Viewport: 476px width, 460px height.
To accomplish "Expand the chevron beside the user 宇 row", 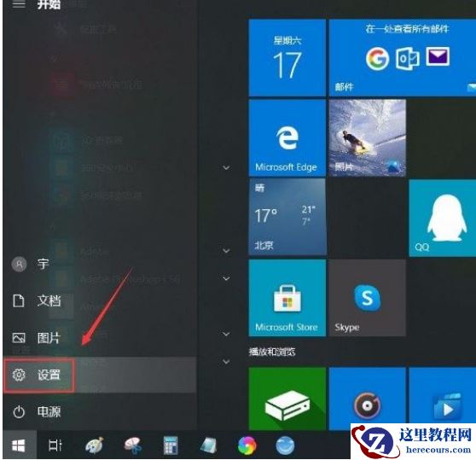I will coord(226,278).
